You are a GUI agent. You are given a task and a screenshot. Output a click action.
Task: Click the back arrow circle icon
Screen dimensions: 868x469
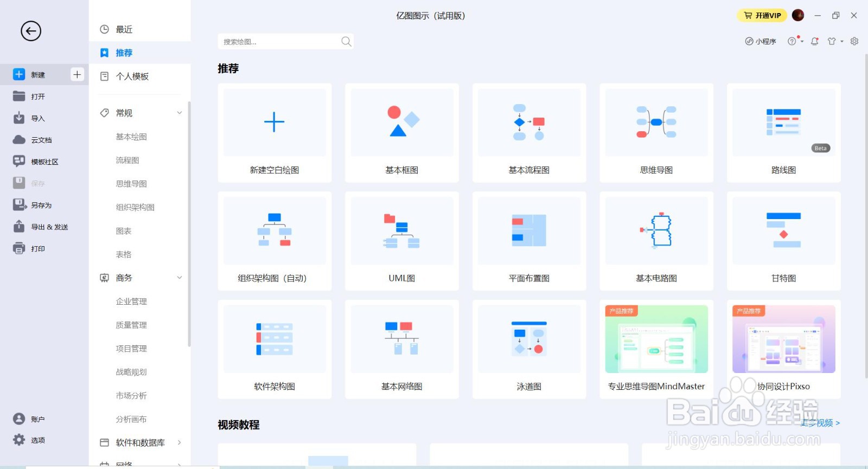(31, 31)
